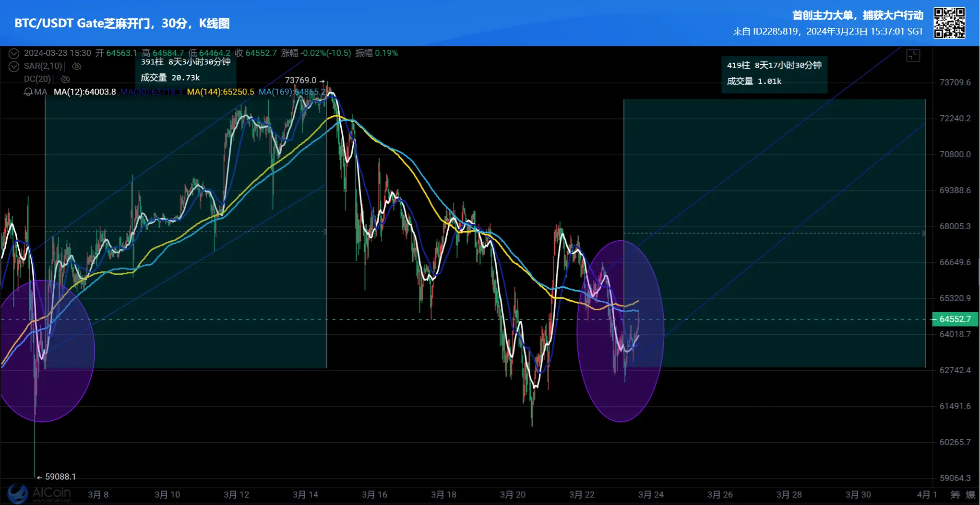Click the 70800.0 price axis label
This screenshot has height=505, width=980.
click(x=955, y=154)
